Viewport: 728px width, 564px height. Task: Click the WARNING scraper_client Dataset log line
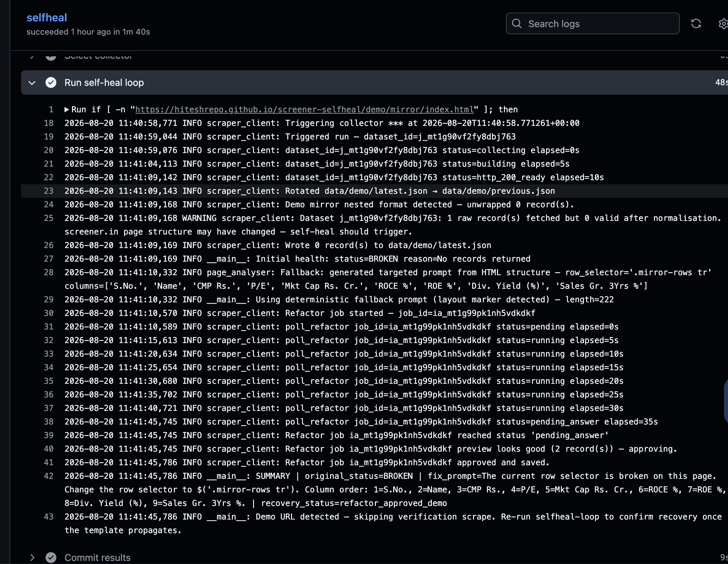tap(393, 225)
